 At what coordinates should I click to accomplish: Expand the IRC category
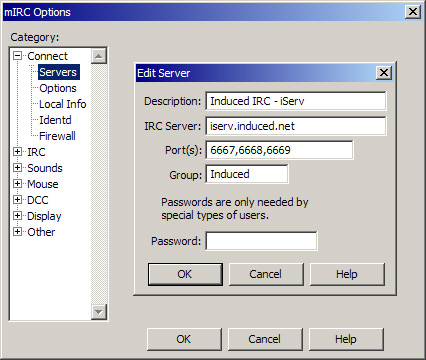pos(18,152)
